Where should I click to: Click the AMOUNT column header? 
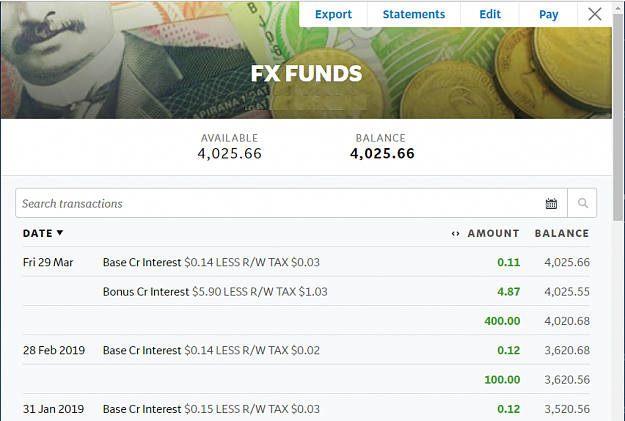point(493,233)
